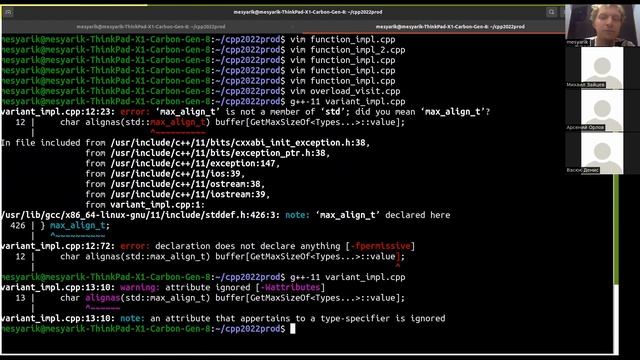
Task: Click the exception_ptr.h:38 include path
Action: (x=220, y=153)
